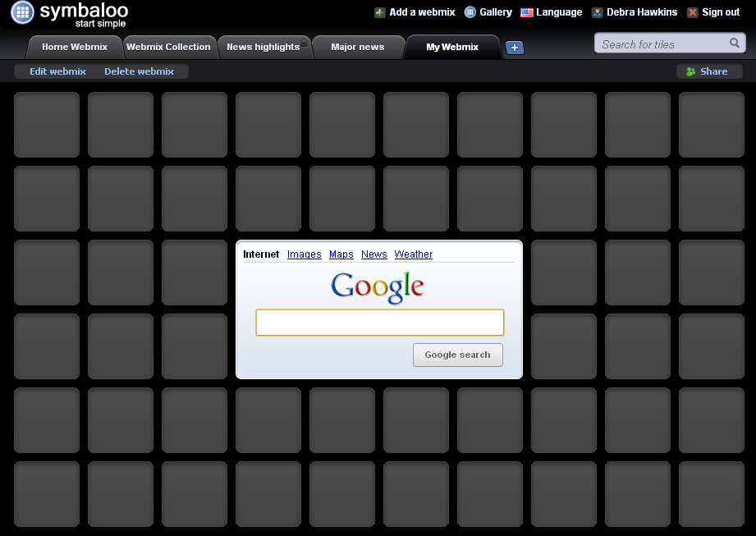Select the News highlights tab
The width and height of the screenshot is (756, 536).
point(263,48)
